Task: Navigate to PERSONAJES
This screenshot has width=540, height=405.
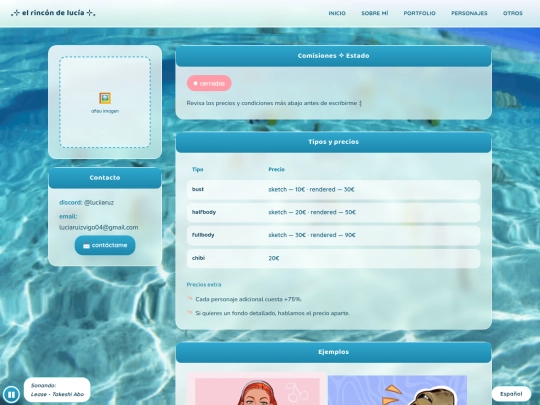Action: (x=469, y=13)
